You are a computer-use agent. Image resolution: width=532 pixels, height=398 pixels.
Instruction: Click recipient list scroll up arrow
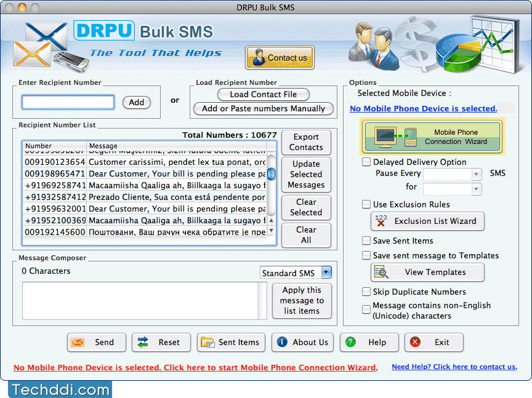click(271, 220)
